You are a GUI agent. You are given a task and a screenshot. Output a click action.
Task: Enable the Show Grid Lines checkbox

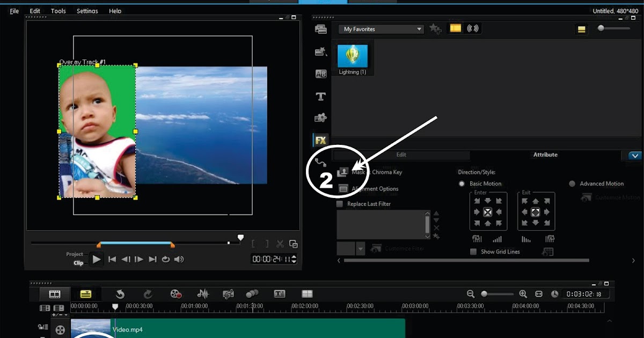[473, 252]
